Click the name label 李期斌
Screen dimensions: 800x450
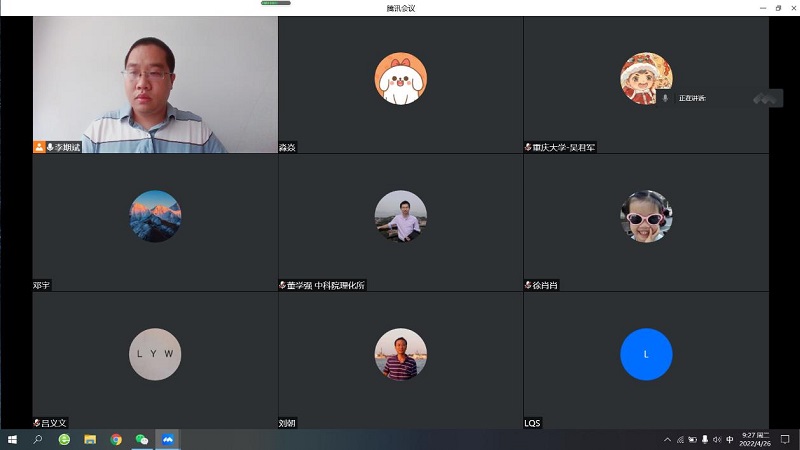(67, 147)
